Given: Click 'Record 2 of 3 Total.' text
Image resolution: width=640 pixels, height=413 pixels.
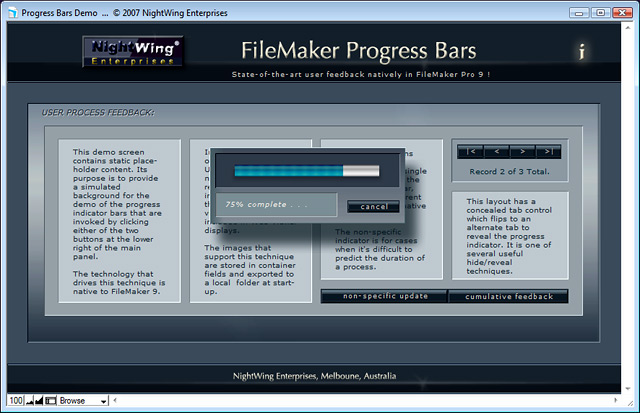Looking at the screenshot, I should tap(509, 172).
